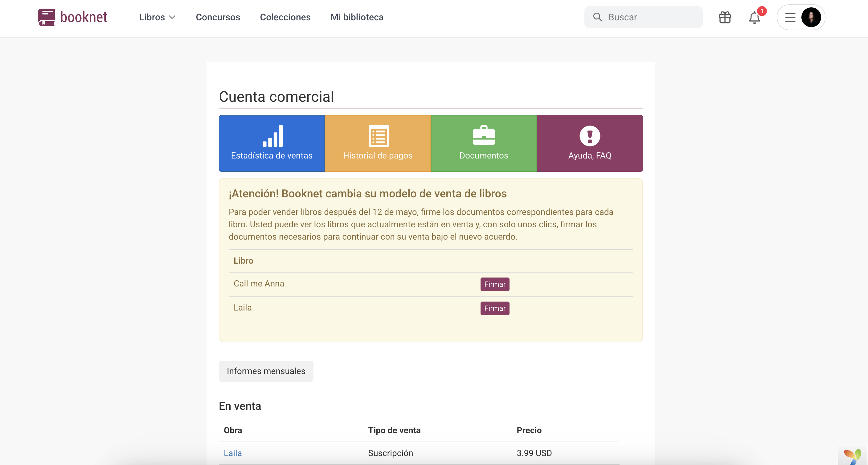Open Documentos briefcase tile

(484, 143)
